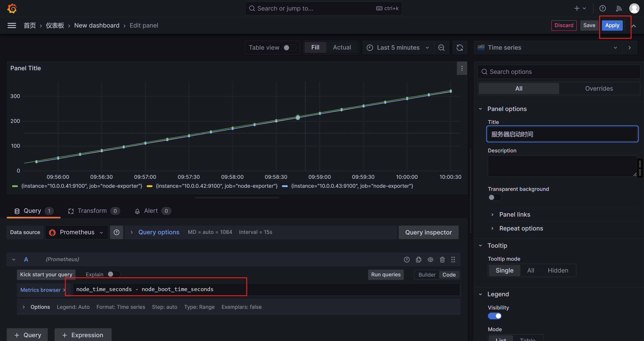
Task: Zoom out the time range
Action: click(x=441, y=47)
